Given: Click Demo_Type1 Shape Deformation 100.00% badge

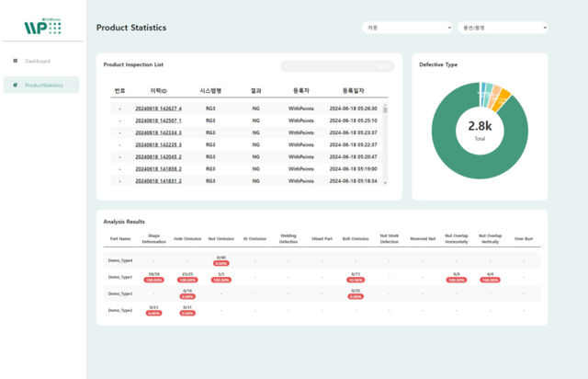Looking at the screenshot, I should click(x=153, y=280).
